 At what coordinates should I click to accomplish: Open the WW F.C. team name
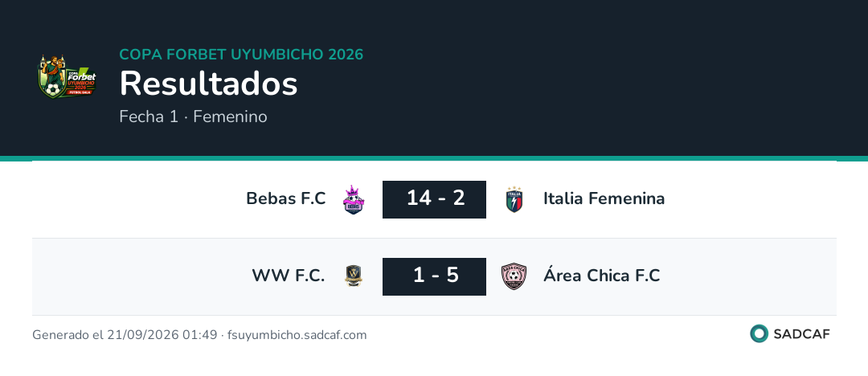[x=289, y=276]
